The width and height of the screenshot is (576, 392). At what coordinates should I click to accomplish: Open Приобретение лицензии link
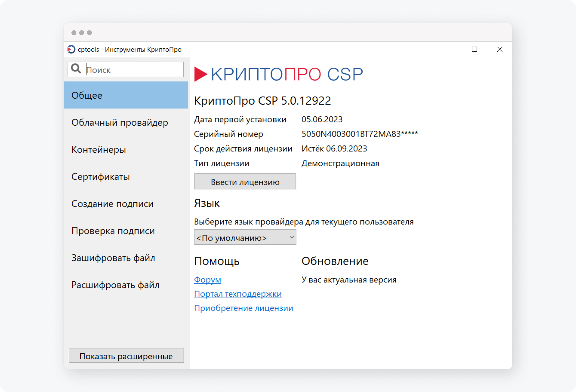coord(244,308)
